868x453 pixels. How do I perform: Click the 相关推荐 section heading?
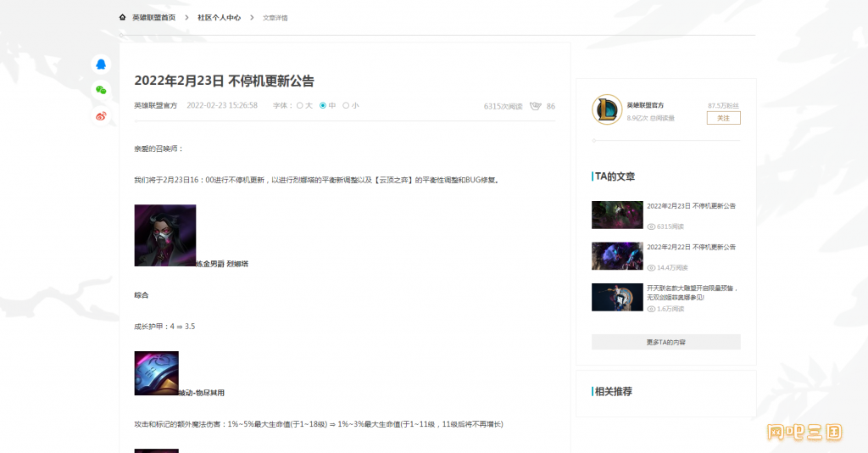tap(614, 392)
